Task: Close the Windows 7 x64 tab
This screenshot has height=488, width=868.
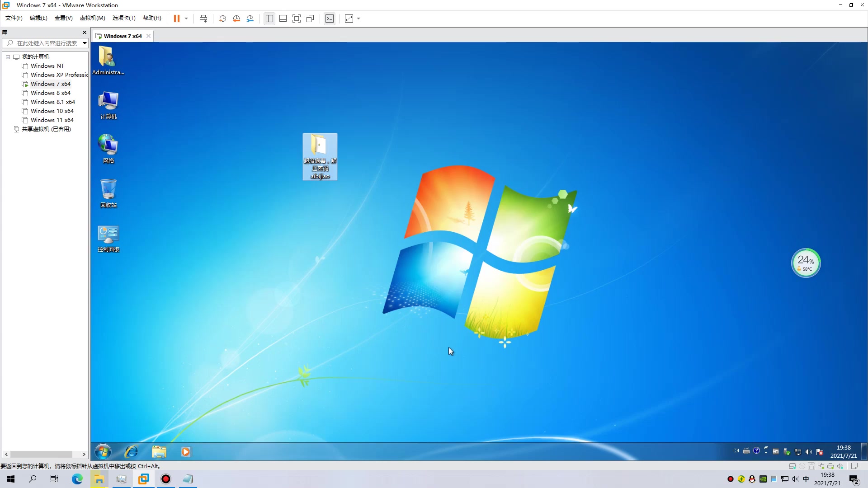Action: pos(148,36)
